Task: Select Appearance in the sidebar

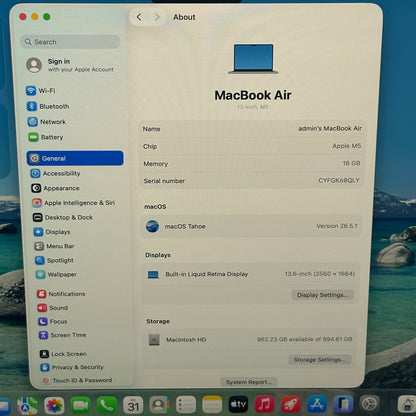Action: click(55, 188)
